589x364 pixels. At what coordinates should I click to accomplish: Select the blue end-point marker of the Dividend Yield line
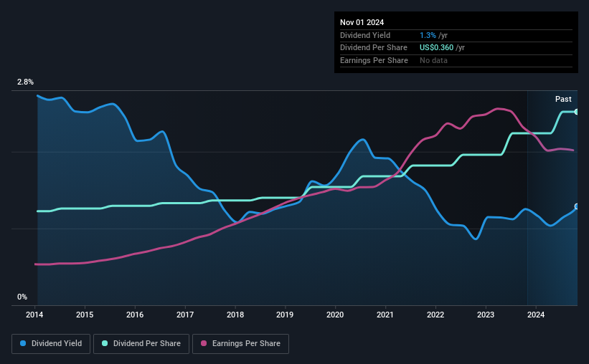[577, 206]
